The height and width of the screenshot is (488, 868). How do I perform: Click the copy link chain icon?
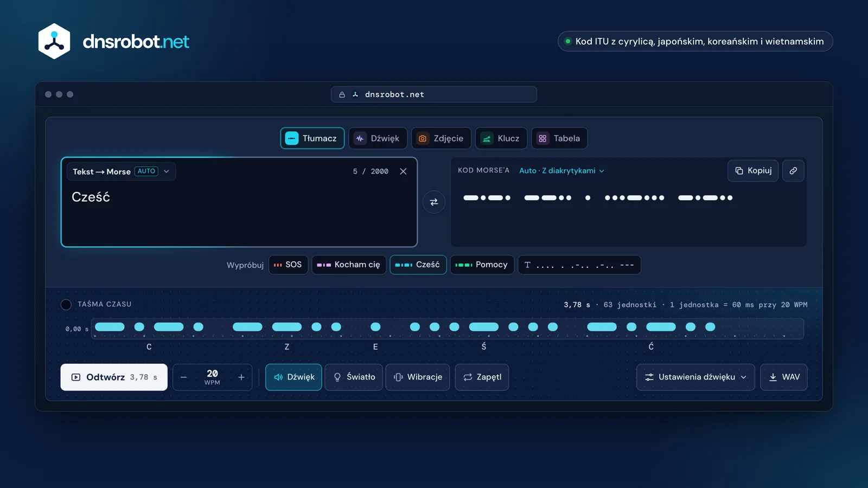tap(793, 171)
